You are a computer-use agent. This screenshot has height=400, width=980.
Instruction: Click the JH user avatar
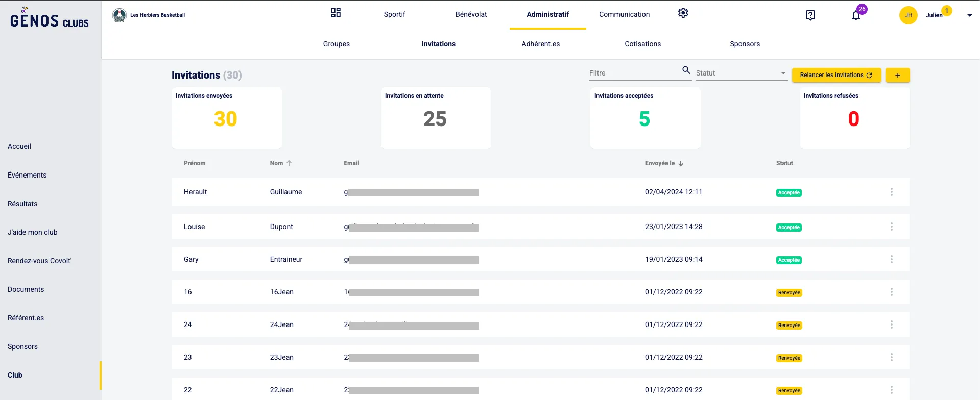908,15
